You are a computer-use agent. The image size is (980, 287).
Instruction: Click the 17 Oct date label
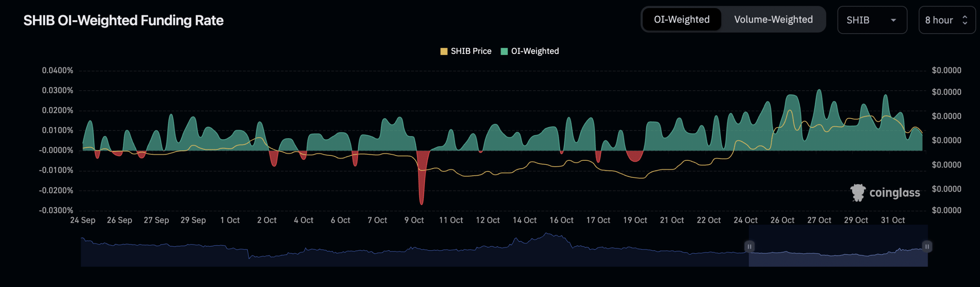coord(598,220)
